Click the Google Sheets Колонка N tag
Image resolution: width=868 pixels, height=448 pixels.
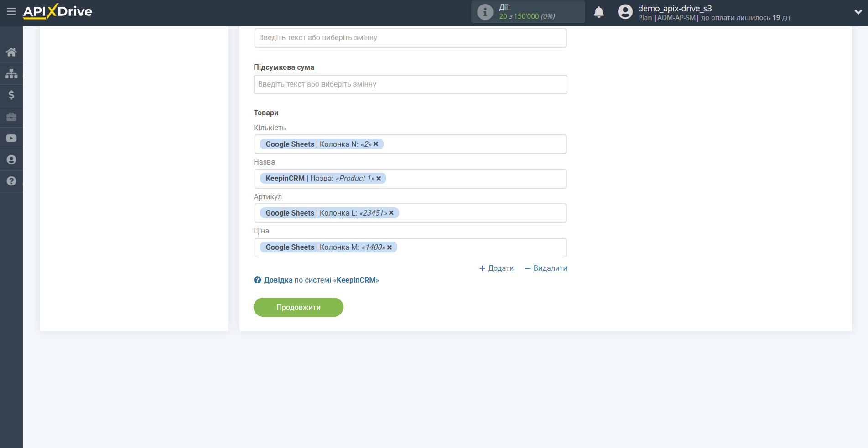pyautogui.click(x=322, y=144)
